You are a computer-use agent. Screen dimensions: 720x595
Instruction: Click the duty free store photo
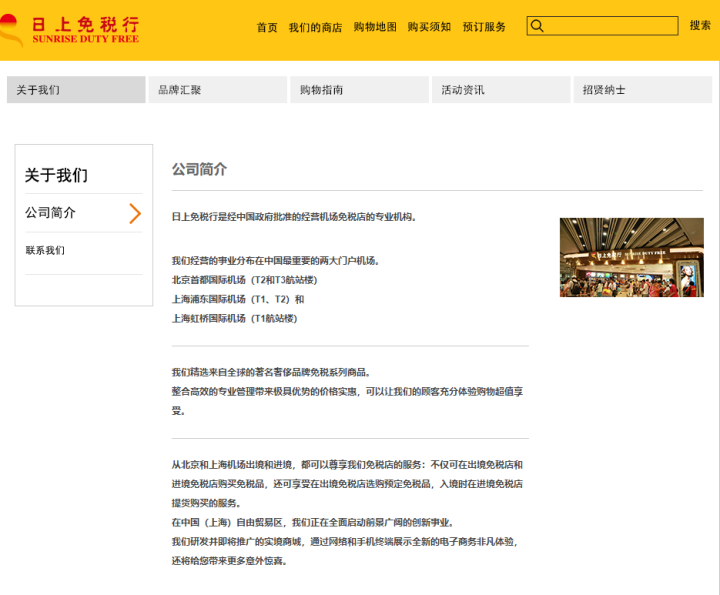[x=631, y=257]
